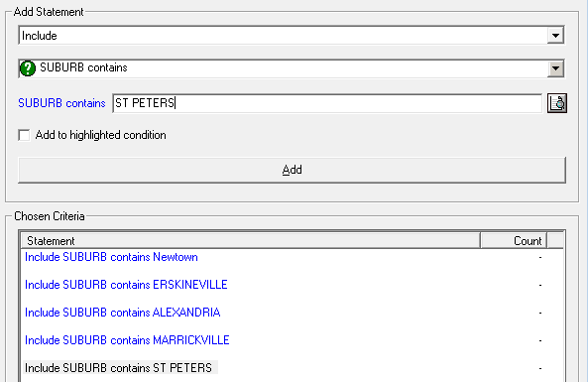Click the lookup search icon beside ST PETERS field

557,103
